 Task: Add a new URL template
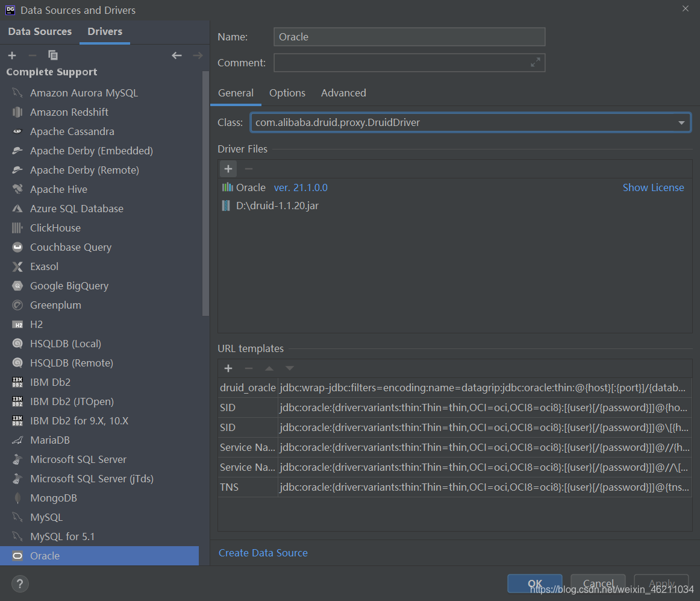point(228,368)
